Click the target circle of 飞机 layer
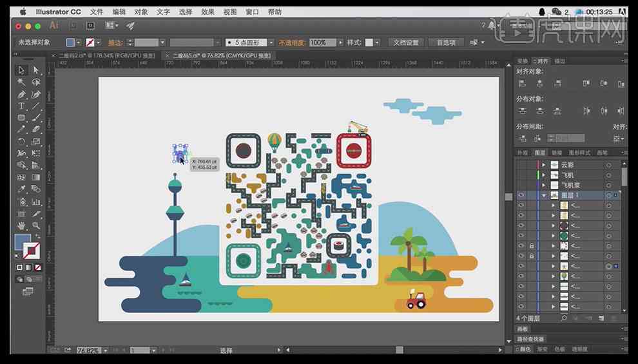The image size is (638, 364). [609, 175]
